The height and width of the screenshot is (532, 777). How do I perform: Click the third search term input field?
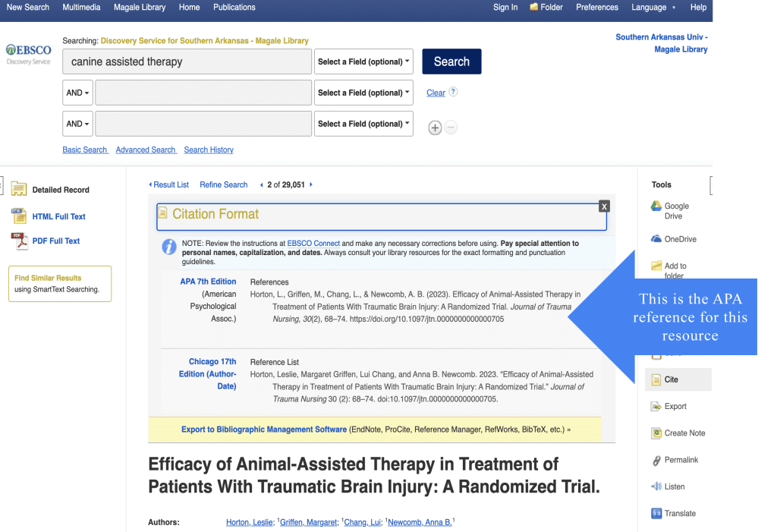[203, 124]
